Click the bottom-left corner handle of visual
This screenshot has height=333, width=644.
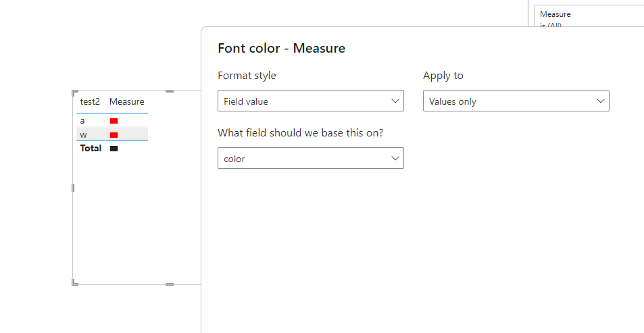point(75,282)
